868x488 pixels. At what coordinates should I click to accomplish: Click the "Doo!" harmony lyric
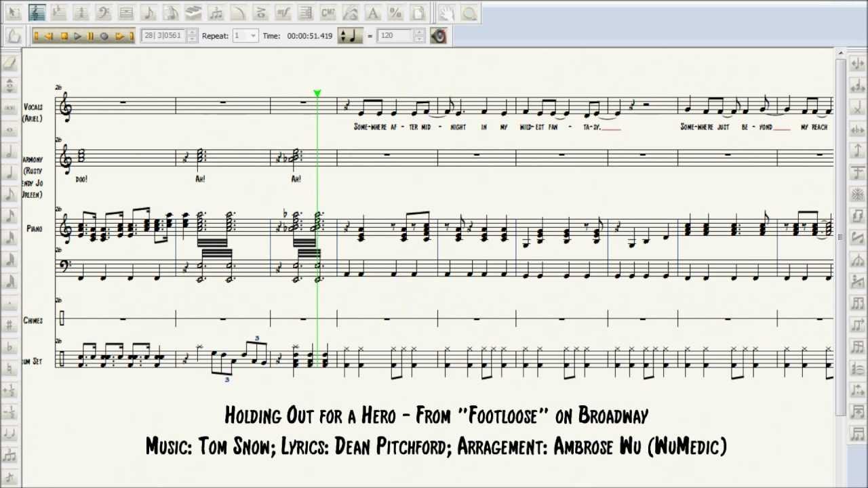pyautogui.click(x=81, y=179)
